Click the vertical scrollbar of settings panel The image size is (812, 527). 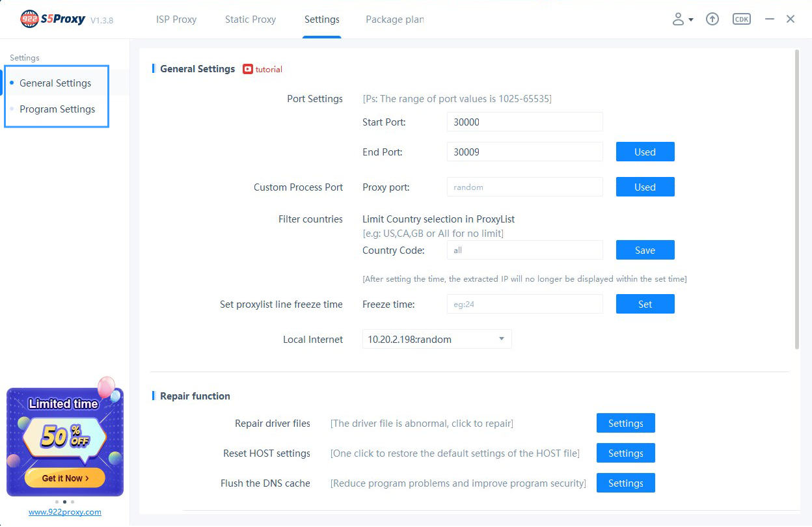(x=797, y=198)
